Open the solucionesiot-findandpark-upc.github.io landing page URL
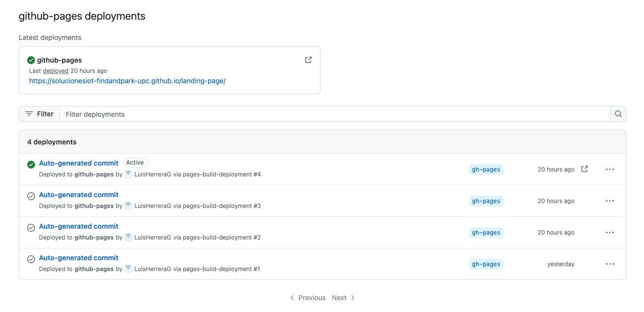This screenshot has width=644, height=312. (127, 81)
